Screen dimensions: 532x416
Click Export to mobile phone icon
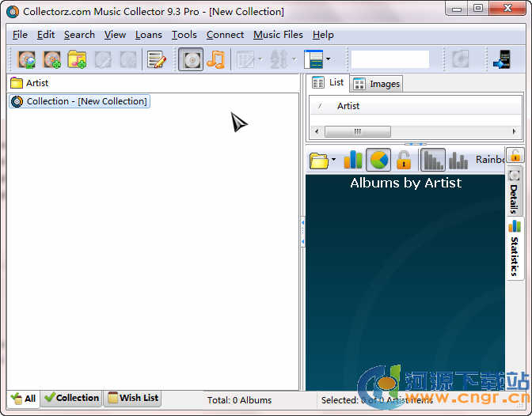(502, 59)
